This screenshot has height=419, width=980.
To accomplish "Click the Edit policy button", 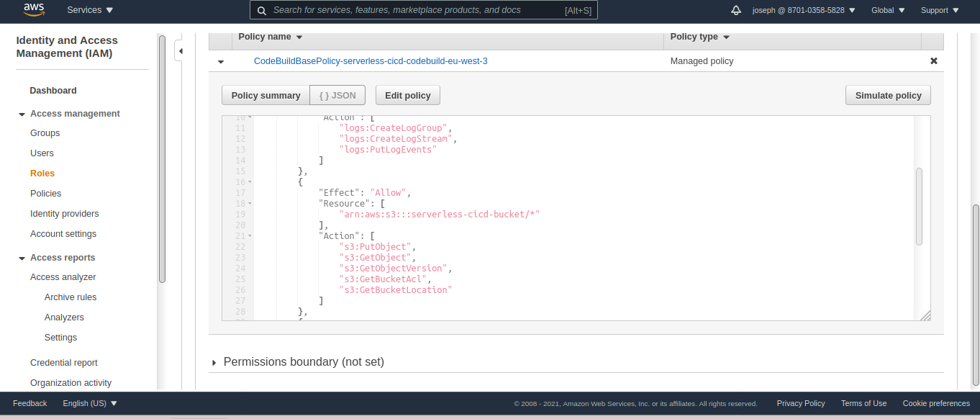I will pos(407,96).
